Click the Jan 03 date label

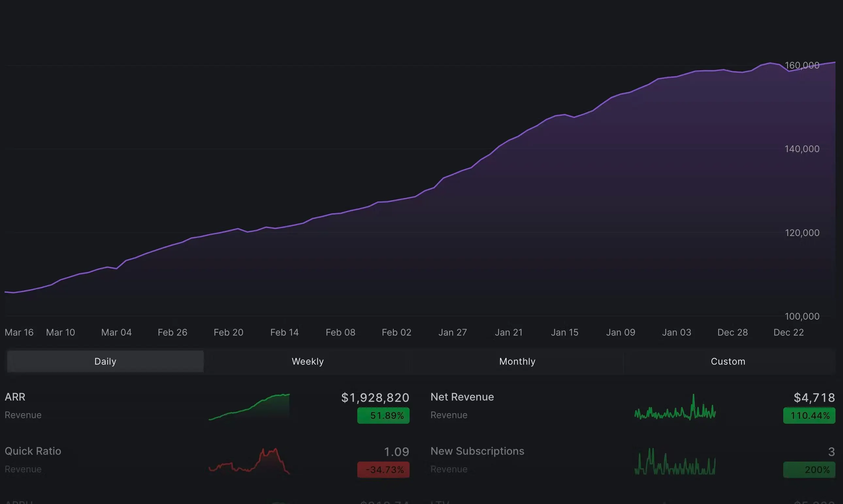point(676,332)
